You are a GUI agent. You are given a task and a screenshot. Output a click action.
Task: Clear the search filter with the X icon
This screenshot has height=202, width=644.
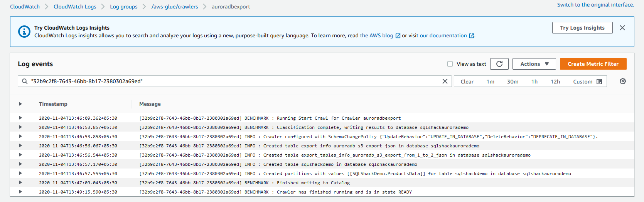pos(445,81)
